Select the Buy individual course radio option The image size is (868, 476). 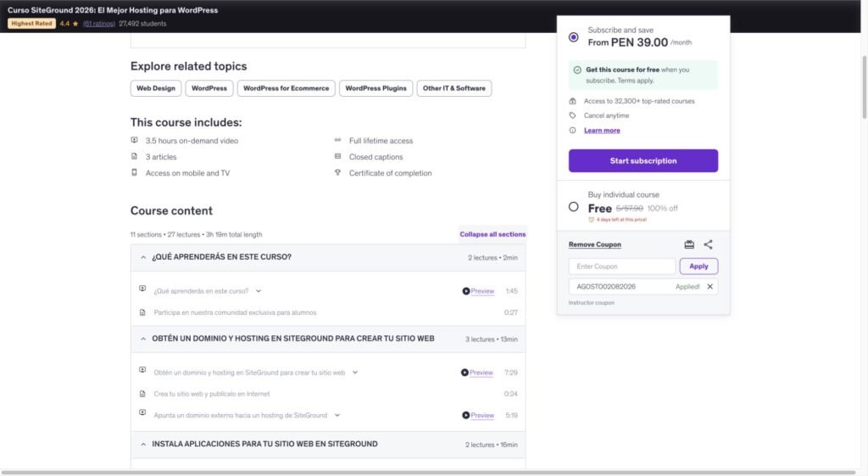tap(574, 207)
